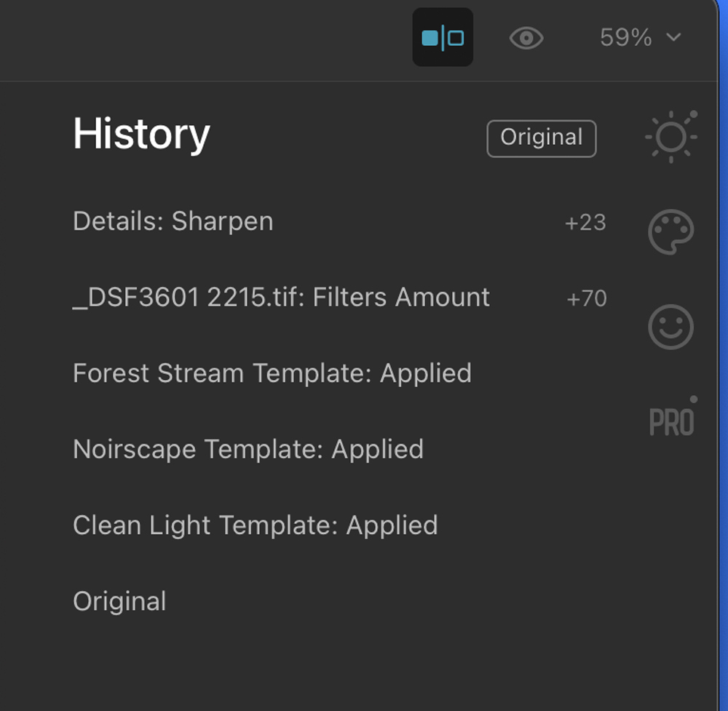Screen dimensions: 728x711
Task: Click the +70 filters amount value
Action: point(586,298)
